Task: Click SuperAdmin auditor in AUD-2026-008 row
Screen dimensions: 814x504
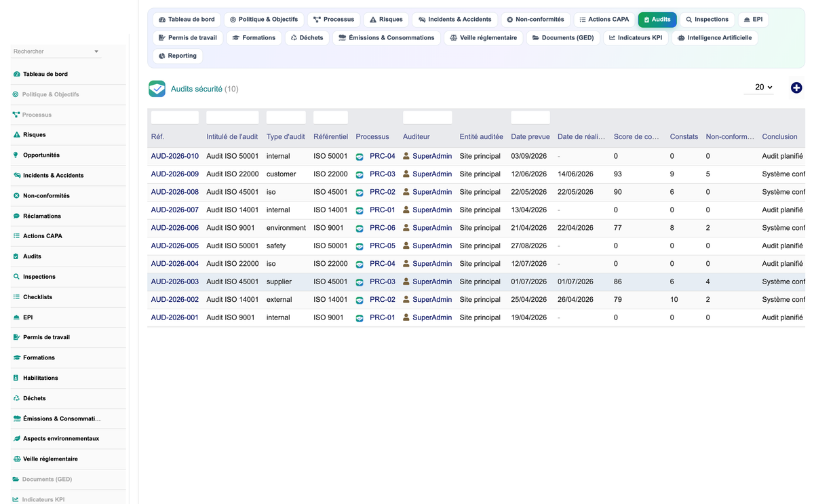Action: [432, 192]
